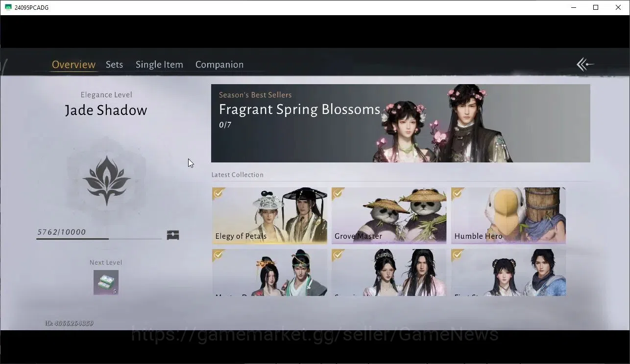630x364 pixels.
Task: Click the Jade Shadow level title
Action: (106, 110)
